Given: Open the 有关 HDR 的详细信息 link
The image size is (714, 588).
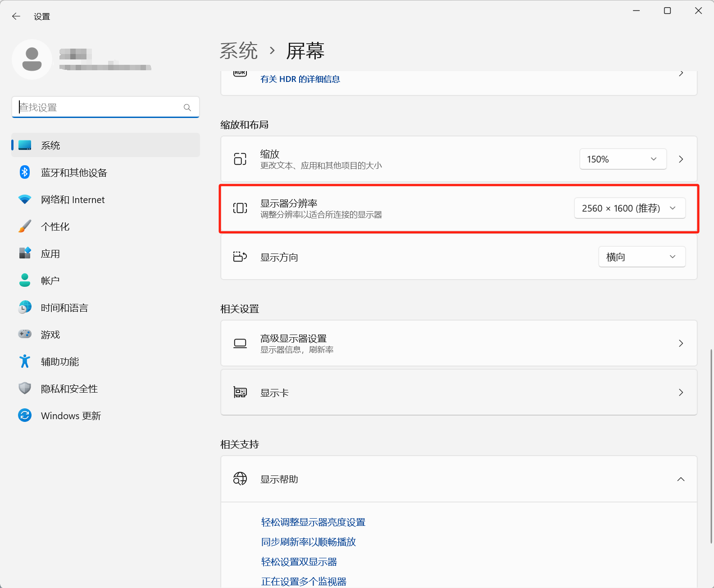Looking at the screenshot, I should click(300, 79).
